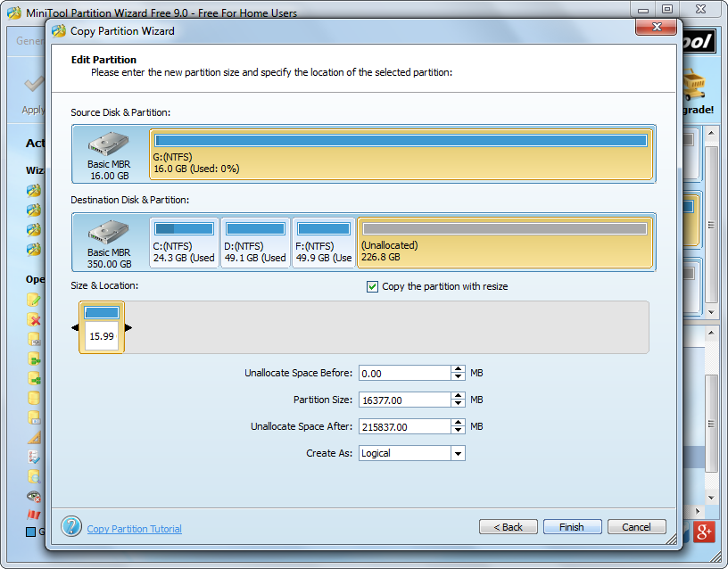This screenshot has height=569, width=728.
Task: Click the red X delete operation icon
Action: (33, 320)
